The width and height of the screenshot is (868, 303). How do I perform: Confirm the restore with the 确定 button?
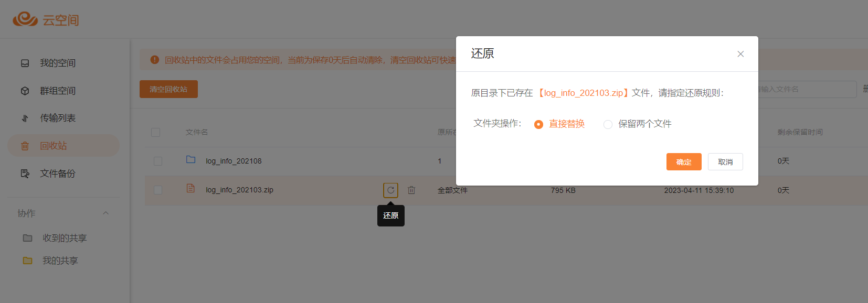click(684, 162)
